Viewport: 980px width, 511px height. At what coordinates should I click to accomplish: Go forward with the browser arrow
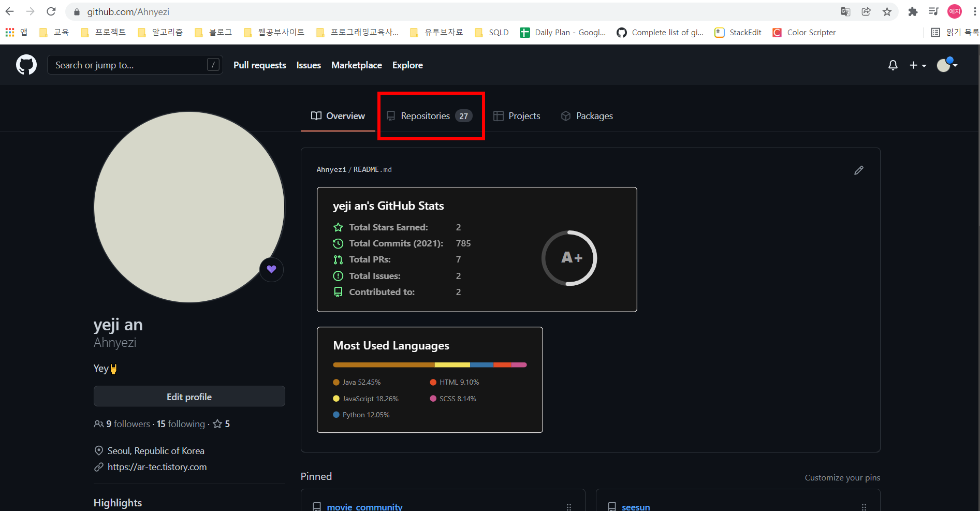coord(31,11)
